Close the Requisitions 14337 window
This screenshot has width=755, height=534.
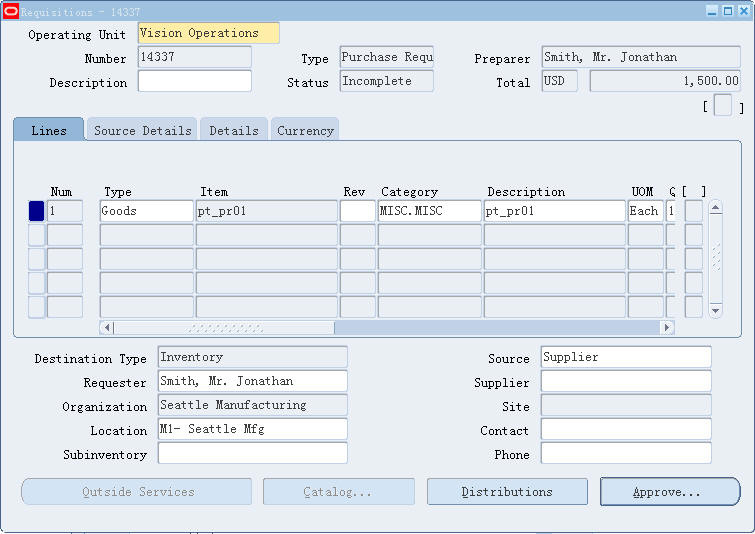click(x=743, y=11)
